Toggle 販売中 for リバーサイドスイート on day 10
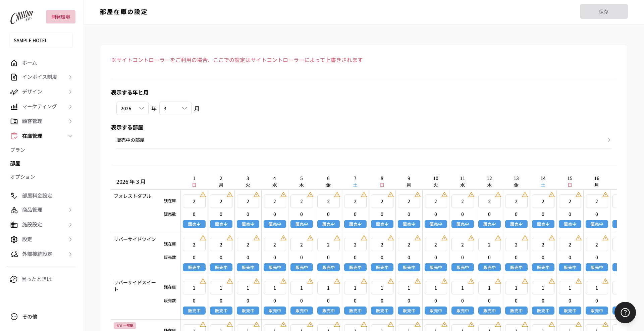 pyautogui.click(x=436, y=311)
